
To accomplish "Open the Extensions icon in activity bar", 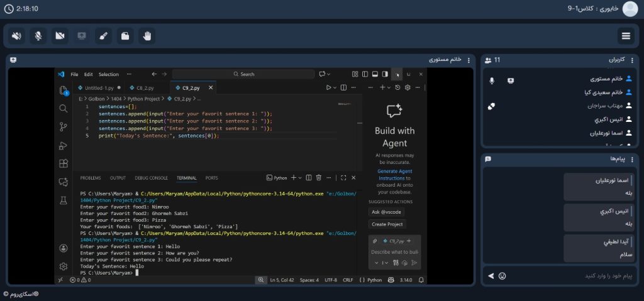I will point(63,163).
